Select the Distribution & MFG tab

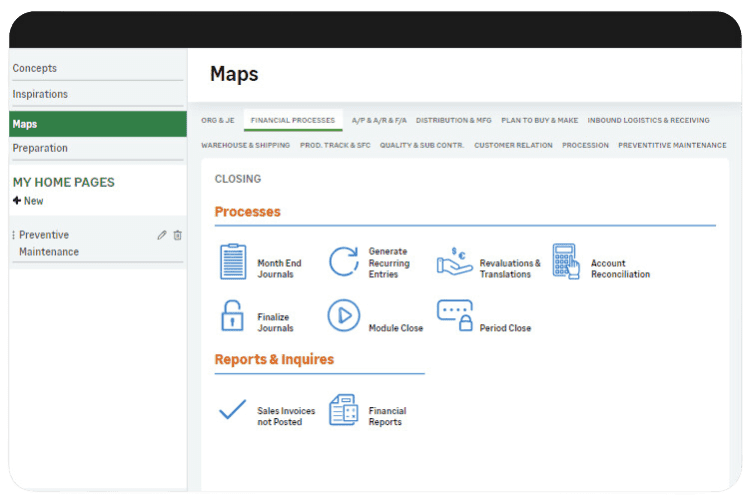tap(454, 120)
